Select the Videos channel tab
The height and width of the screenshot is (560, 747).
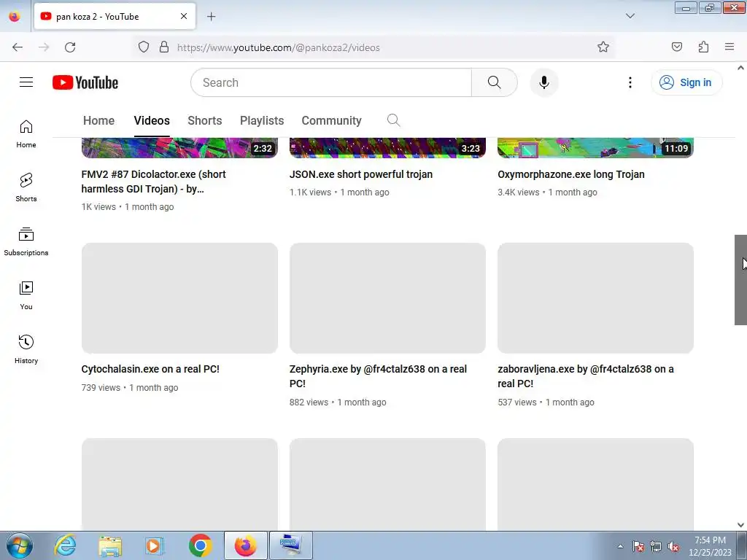pos(152,120)
